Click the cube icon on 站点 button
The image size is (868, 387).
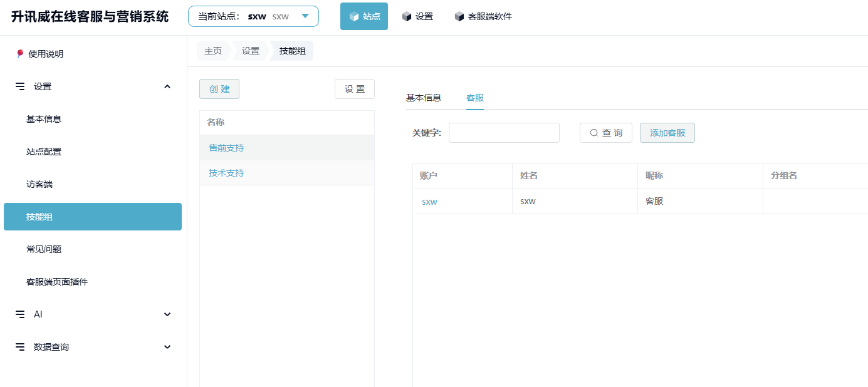(354, 16)
